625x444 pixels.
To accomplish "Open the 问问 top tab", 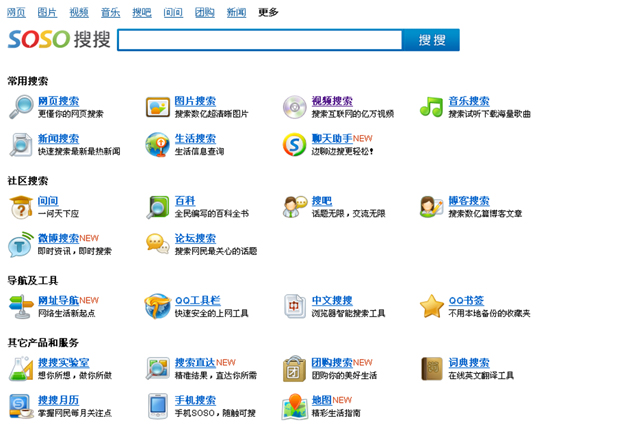I will (173, 12).
